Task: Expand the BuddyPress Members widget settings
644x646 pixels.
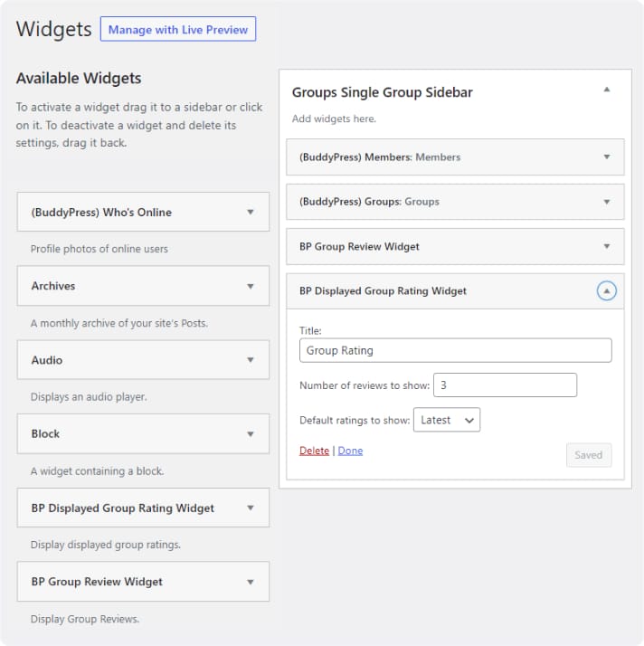Action: (x=607, y=157)
